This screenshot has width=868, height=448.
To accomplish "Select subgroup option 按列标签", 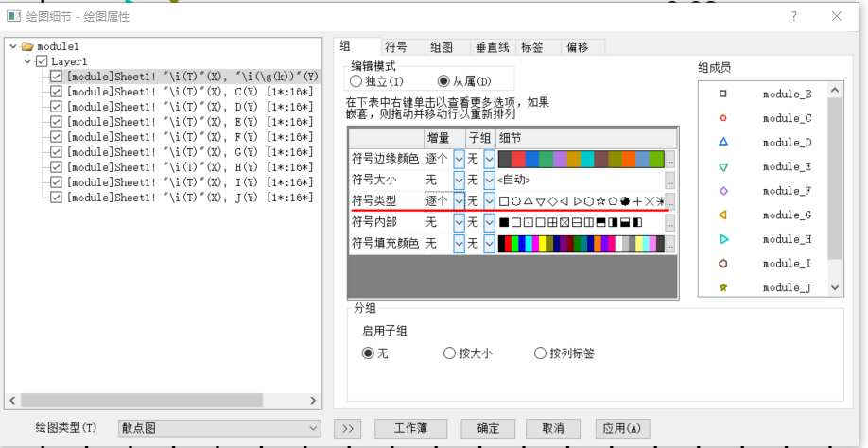I will point(540,353).
